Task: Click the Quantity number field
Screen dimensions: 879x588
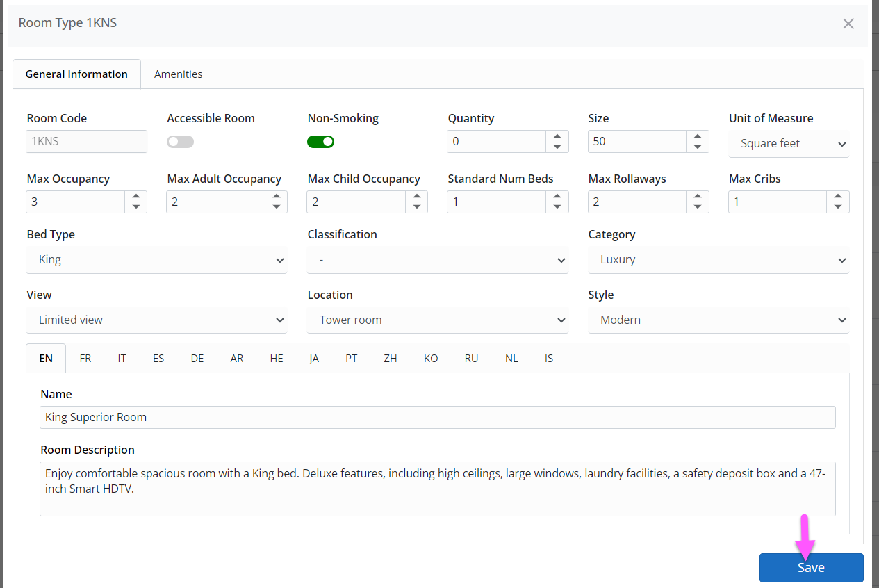Action: tap(496, 142)
